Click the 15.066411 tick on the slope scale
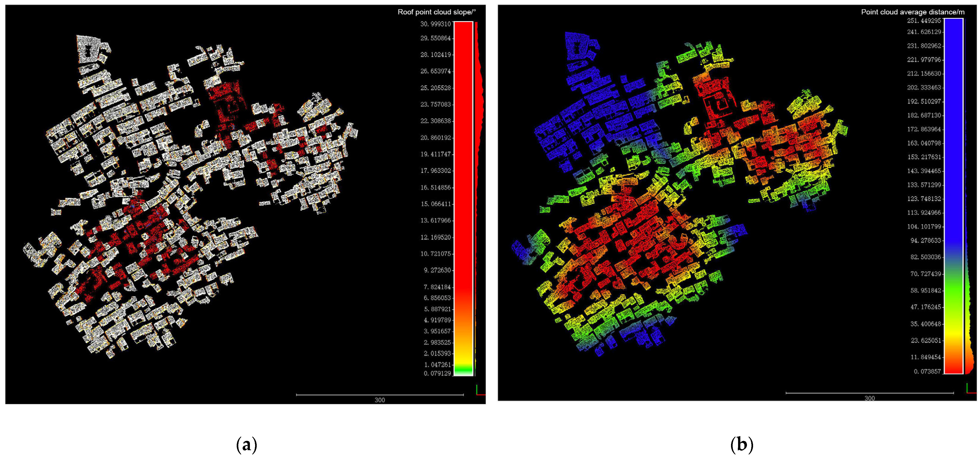The height and width of the screenshot is (457, 980). click(x=436, y=204)
